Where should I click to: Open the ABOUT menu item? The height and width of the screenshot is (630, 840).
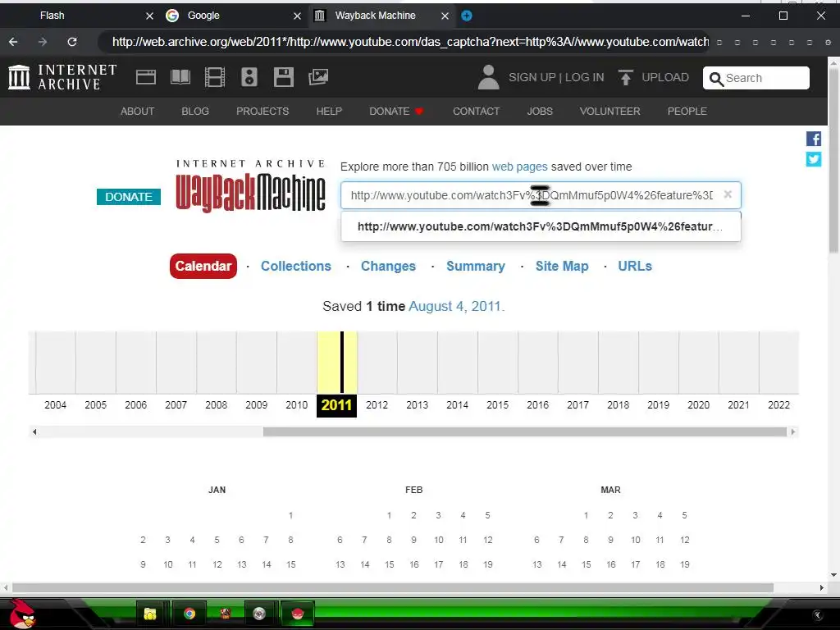pos(137,112)
